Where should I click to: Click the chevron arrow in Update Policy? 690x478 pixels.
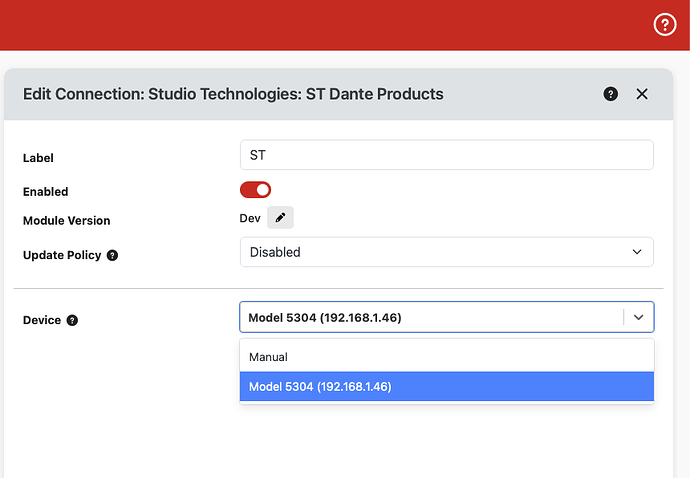637,252
